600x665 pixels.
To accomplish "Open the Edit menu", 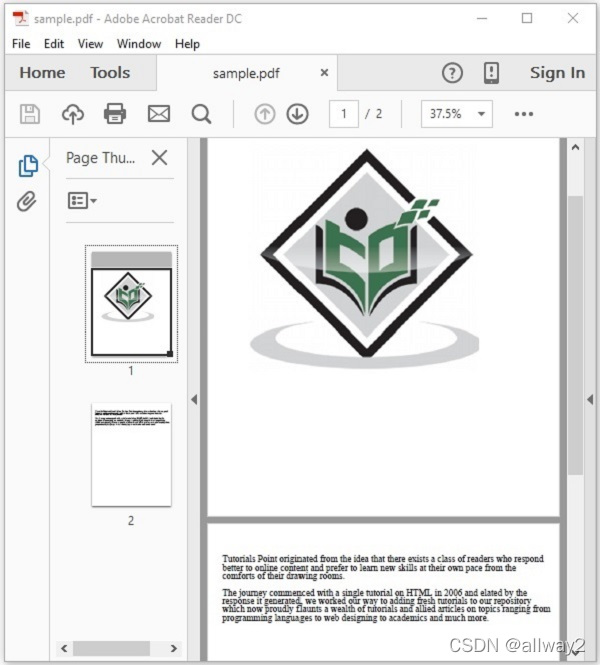I will 54,44.
